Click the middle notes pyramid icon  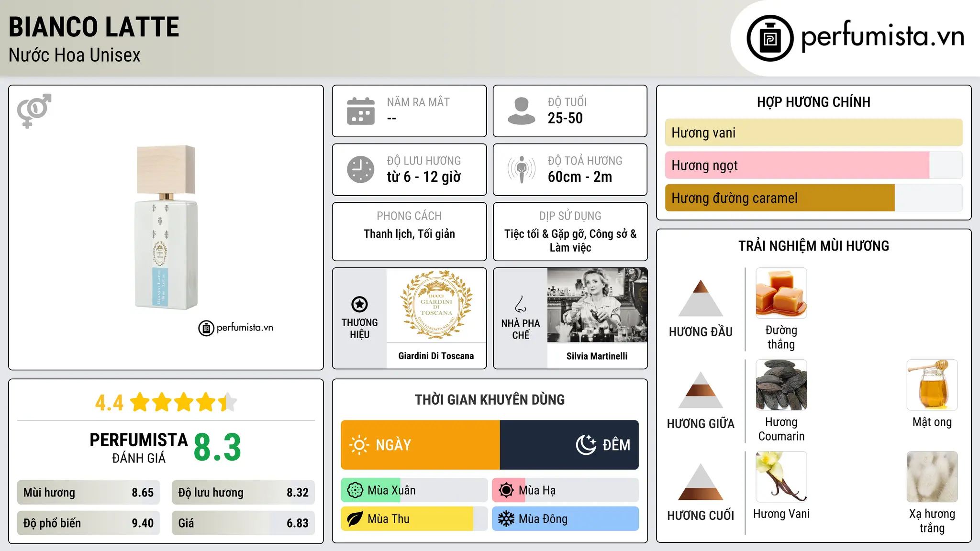701,389
